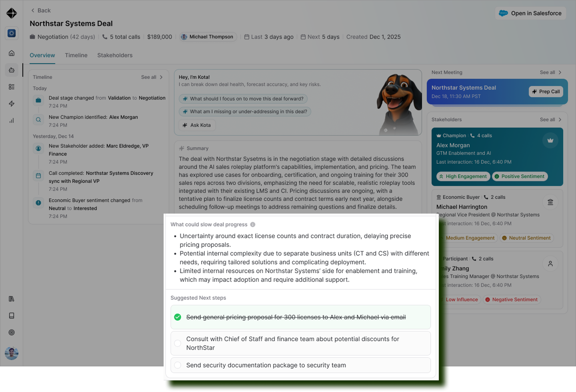See all Timeline entries
Image resolution: width=576 pixels, height=392 pixels.
click(152, 77)
